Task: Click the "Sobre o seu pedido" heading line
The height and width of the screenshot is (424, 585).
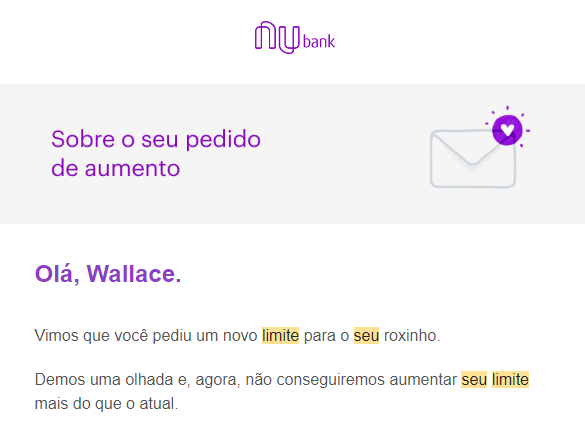Action: coord(156,140)
